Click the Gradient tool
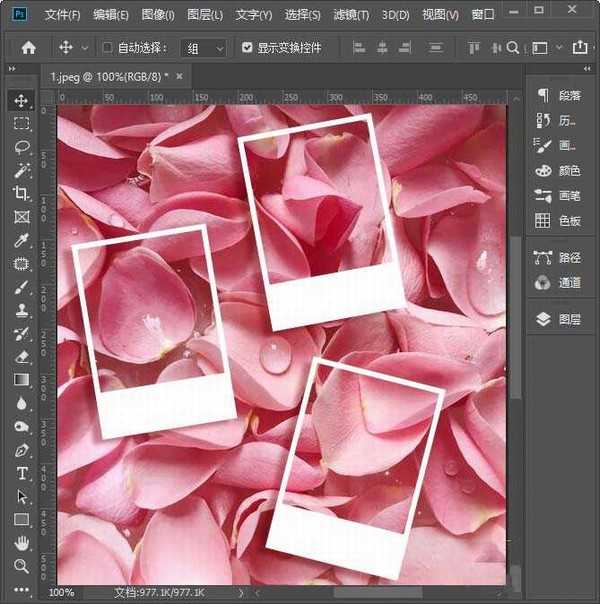 tap(21, 380)
